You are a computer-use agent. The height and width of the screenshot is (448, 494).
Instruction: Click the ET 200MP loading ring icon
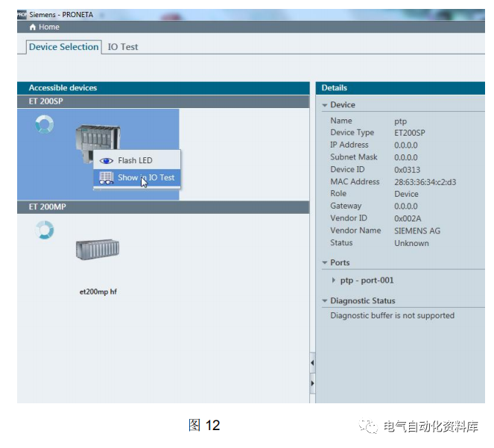tap(45, 230)
